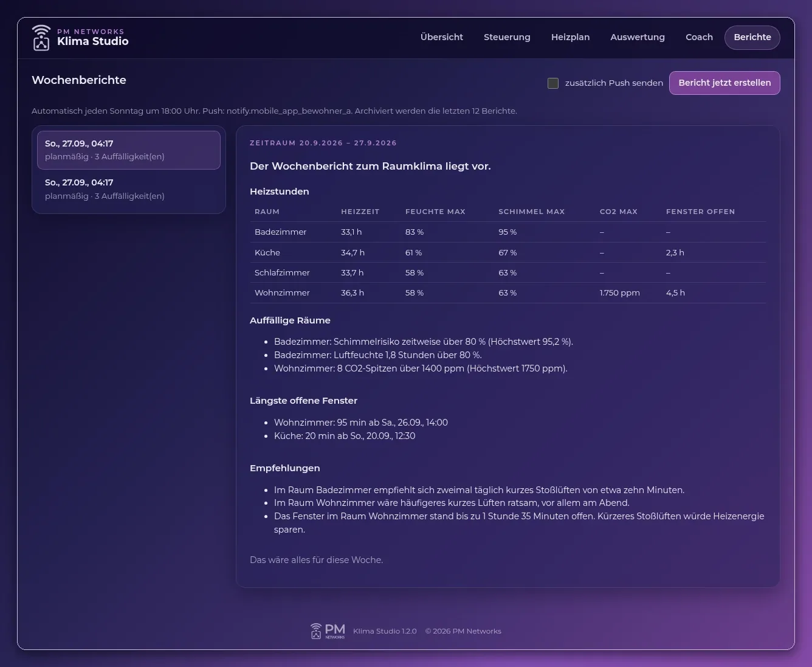Switch to the Steuerung tab
The height and width of the screenshot is (667, 812).
pos(507,37)
